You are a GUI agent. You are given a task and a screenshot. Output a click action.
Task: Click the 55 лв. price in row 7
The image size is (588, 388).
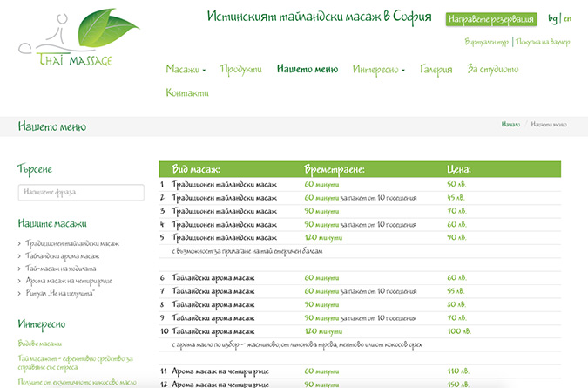point(456,291)
